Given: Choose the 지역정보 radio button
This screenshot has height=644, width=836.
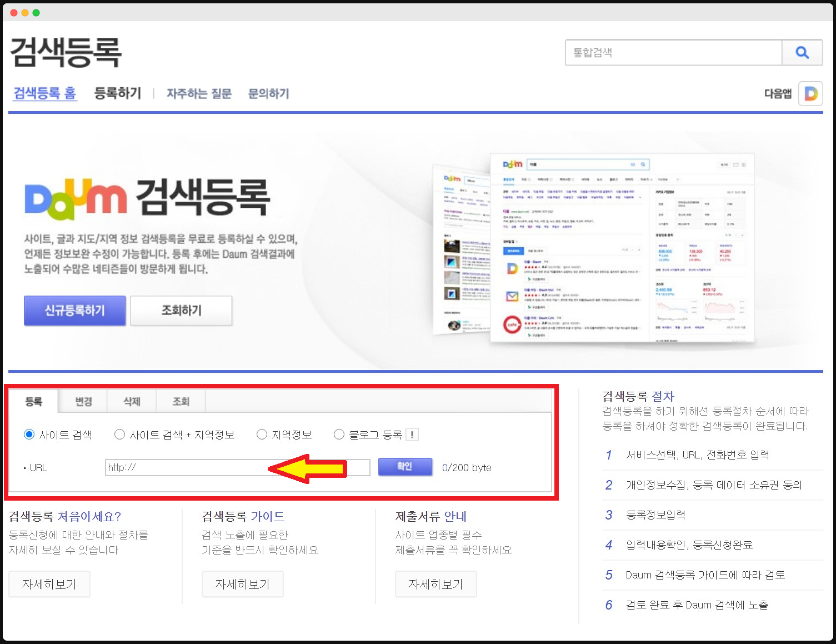Looking at the screenshot, I should coord(262,435).
